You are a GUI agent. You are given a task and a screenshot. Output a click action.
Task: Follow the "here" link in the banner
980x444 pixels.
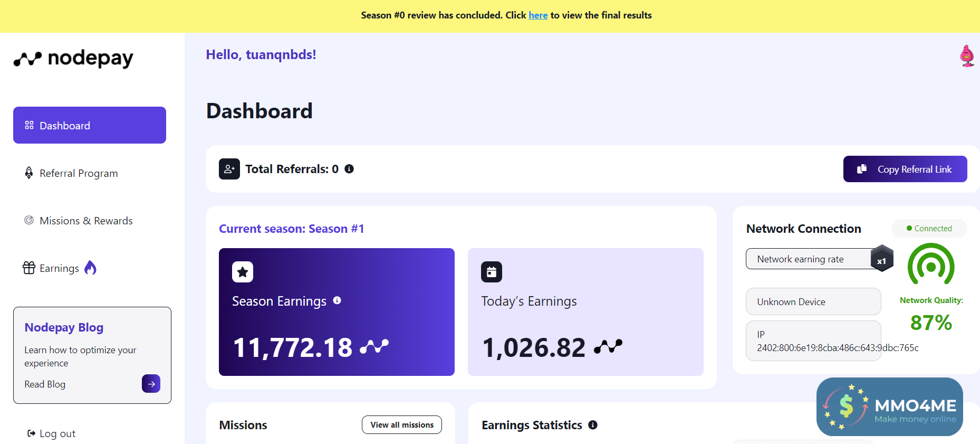coord(538,15)
